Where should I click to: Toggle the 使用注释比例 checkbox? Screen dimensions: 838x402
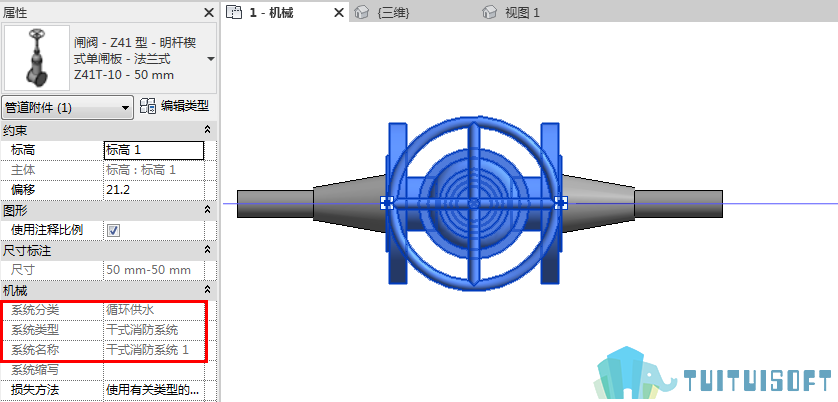(113, 230)
